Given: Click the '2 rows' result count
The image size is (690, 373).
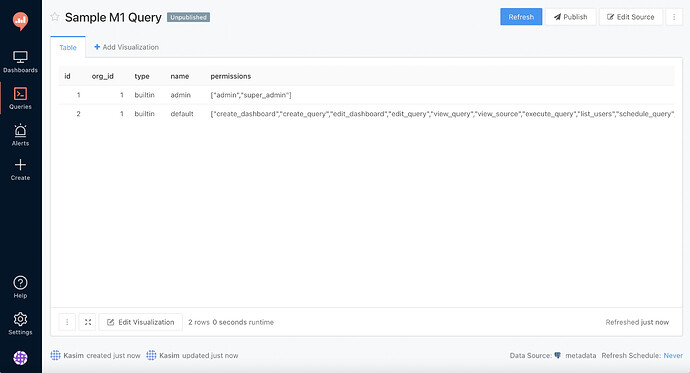Looking at the screenshot, I should [x=199, y=322].
